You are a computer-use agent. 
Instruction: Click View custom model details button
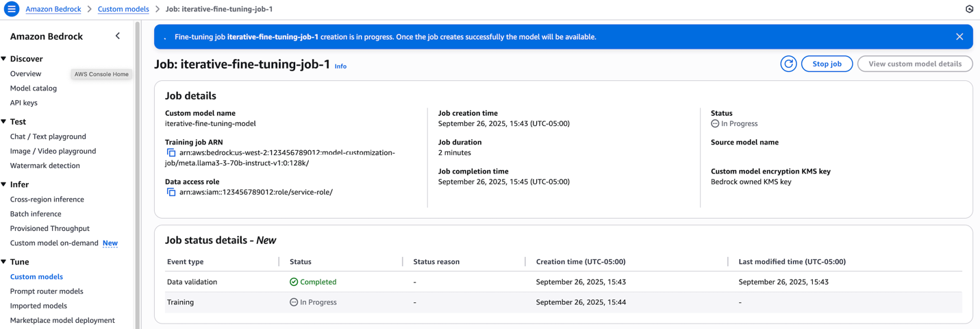coord(914,64)
